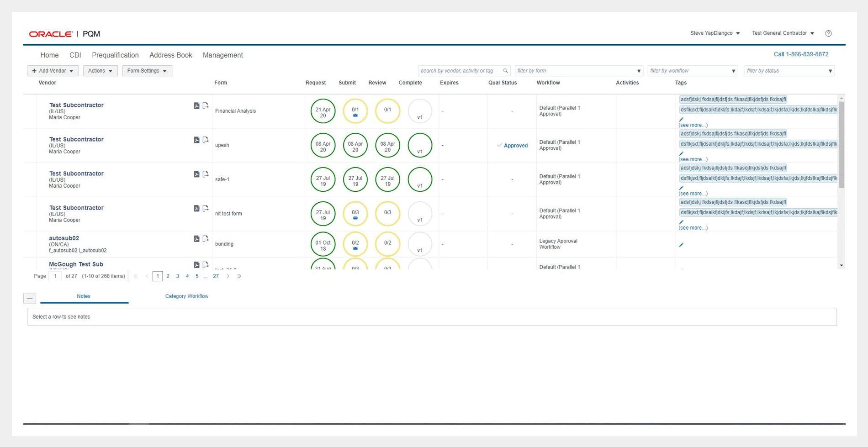
Task: Go to next page arrow
Action: click(x=228, y=276)
